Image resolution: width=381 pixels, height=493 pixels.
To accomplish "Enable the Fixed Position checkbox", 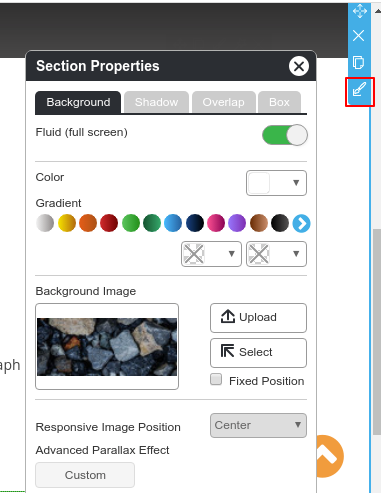I will click(x=216, y=379).
